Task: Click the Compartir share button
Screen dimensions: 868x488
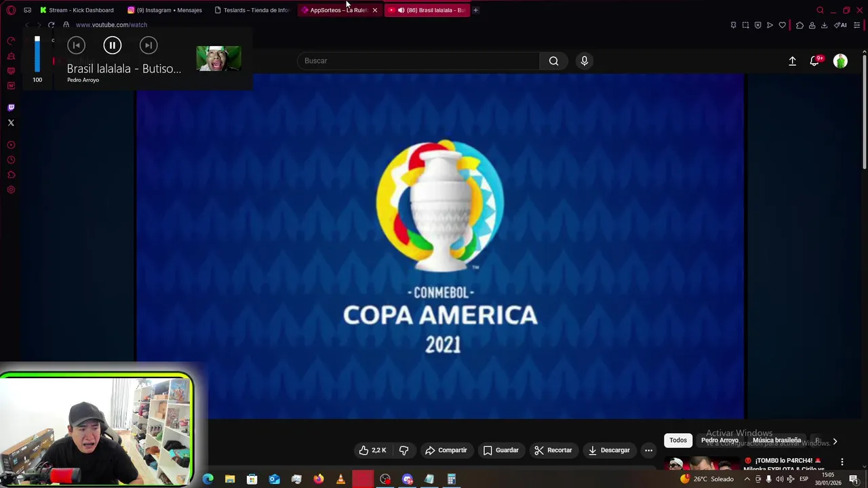Action: (446, 450)
